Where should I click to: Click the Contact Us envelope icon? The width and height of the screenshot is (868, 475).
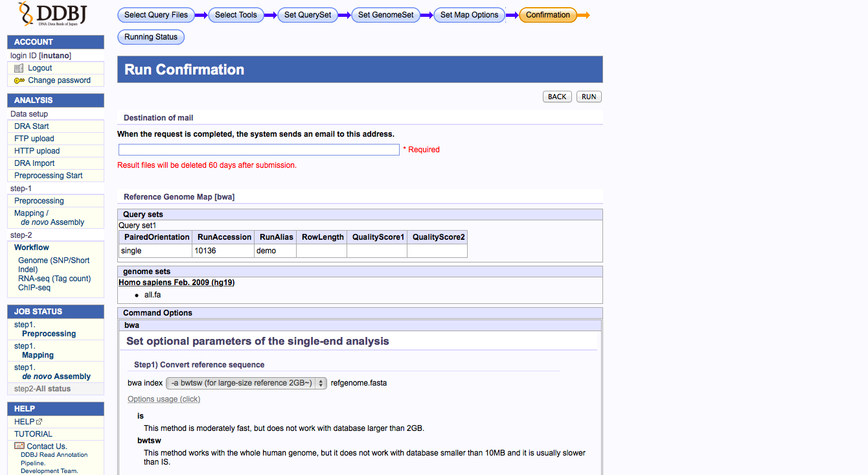click(19, 446)
